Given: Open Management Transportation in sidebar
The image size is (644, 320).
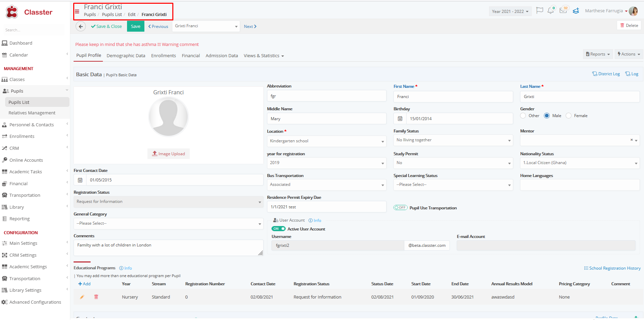Looking at the screenshot, I should click(x=25, y=195).
